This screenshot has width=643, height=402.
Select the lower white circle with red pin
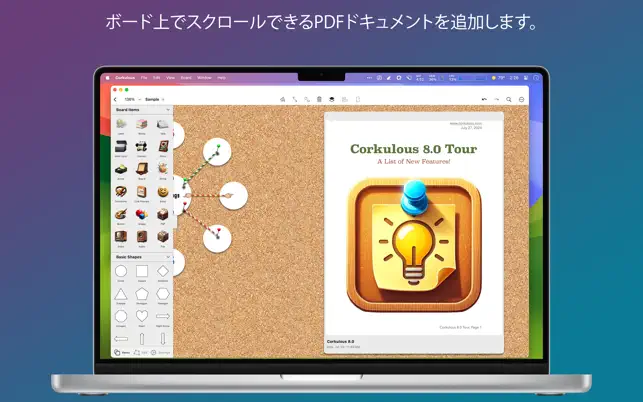pos(217,238)
